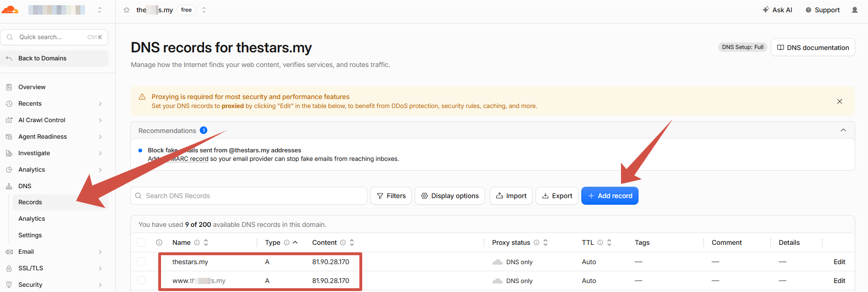Image resolution: width=868 pixels, height=292 pixels.
Task: Star the domain as favorite
Action: 127,10
